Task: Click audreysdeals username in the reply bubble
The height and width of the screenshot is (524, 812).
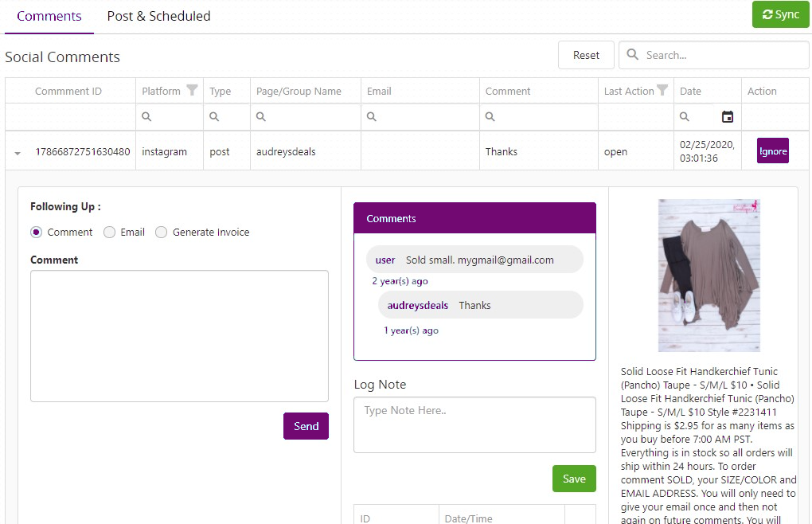Action: click(417, 306)
